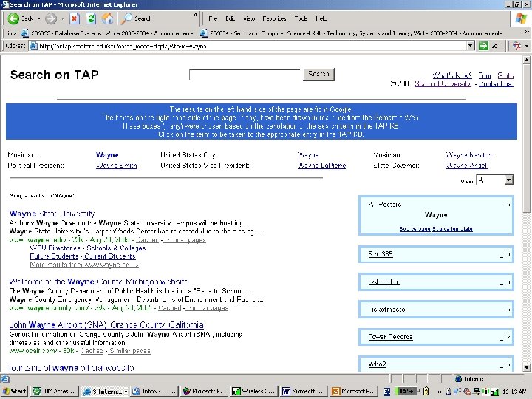Image resolution: width=532 pixels, height=399 pixels.
Task: Switch to Wireless taskbar button
Action: [x=254, y=391]
